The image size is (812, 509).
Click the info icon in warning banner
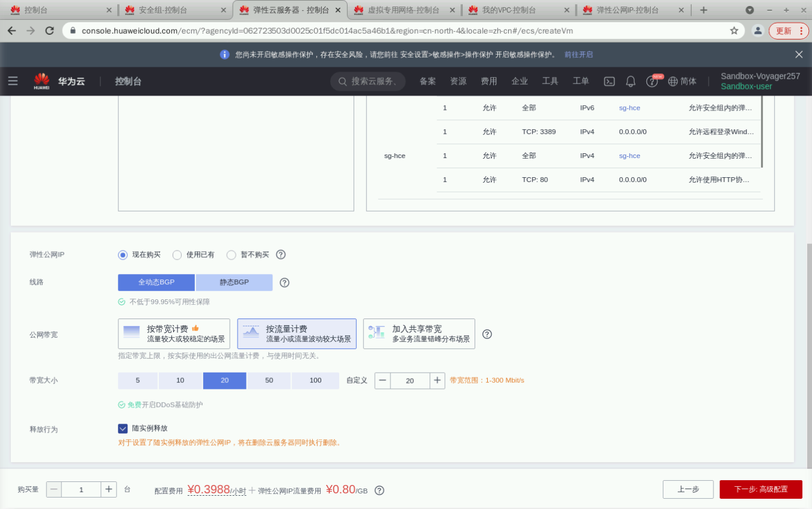[225, 55]
